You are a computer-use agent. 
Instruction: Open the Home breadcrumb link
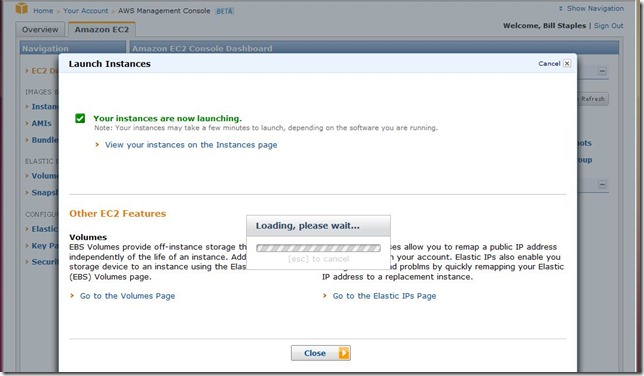pos(43,11)
